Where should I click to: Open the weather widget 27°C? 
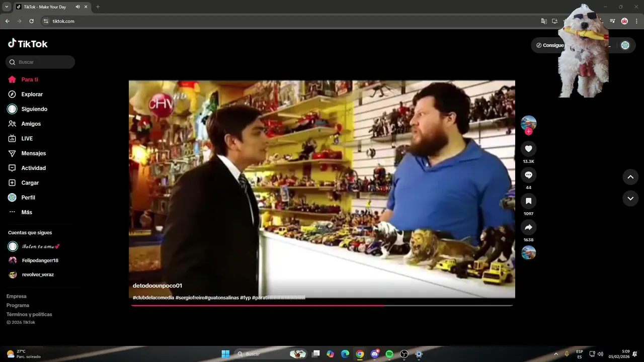tap(23, 354)
